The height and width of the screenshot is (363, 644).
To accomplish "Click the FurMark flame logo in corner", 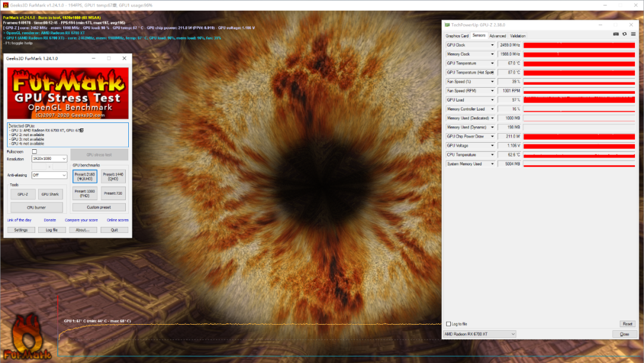I will [x=27, y=337].
